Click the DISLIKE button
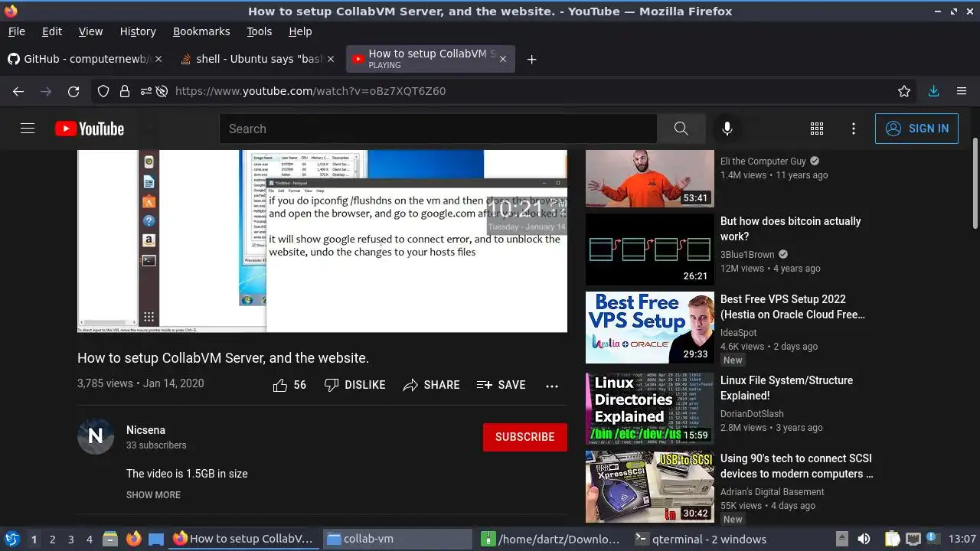The image size is (980, 551). point(354,385)
